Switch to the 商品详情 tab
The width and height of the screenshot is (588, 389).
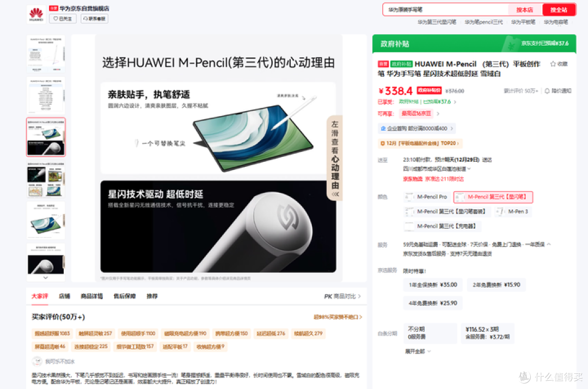(92, 296)
